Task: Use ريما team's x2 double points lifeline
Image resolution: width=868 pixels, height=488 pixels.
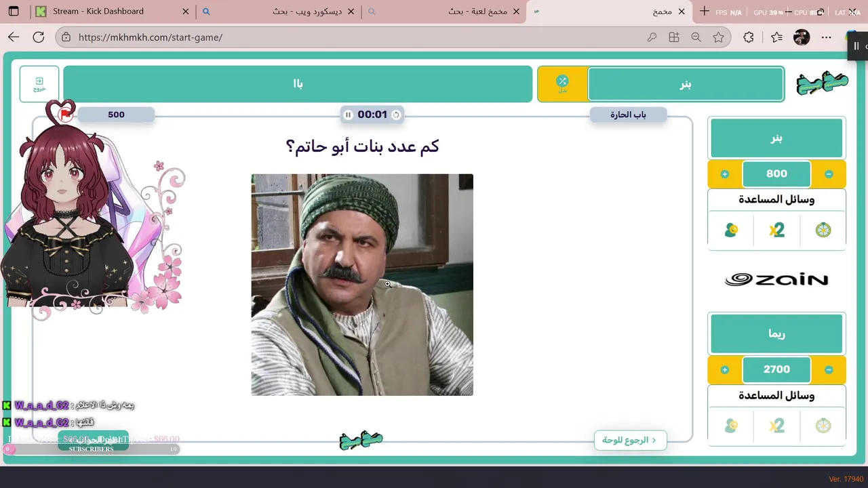Action: (x=777, y=426)
